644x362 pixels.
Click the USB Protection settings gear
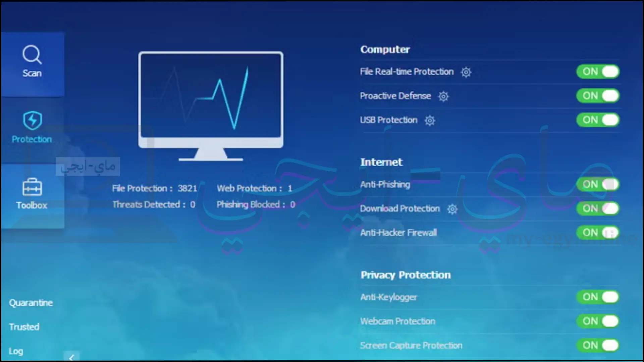(x=429, y=120)
